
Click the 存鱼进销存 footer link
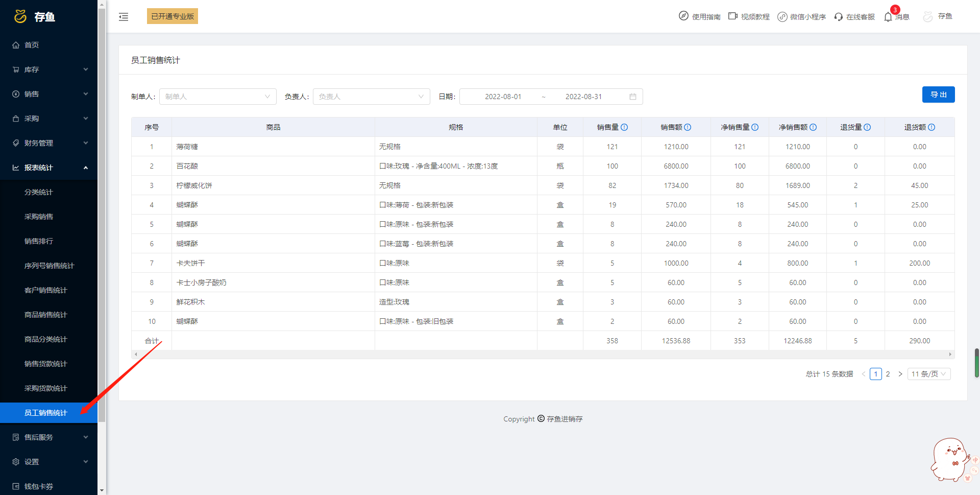[565, 419]
